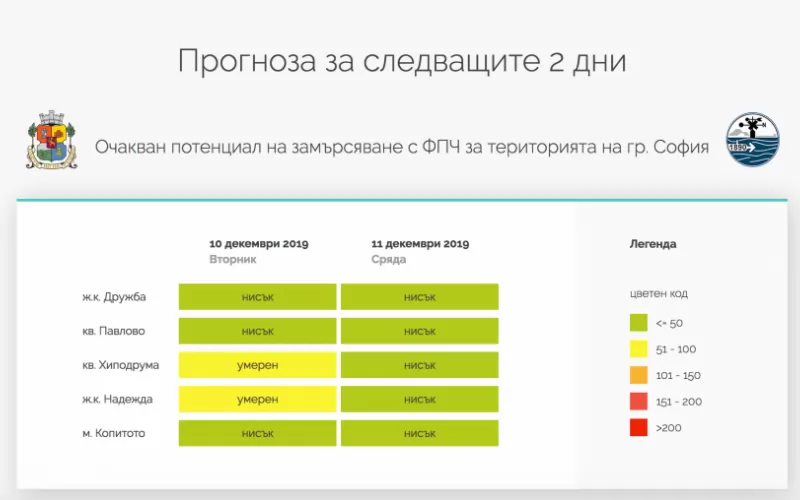Click Павлово's низък cell for 11 декември

(420, 331)
